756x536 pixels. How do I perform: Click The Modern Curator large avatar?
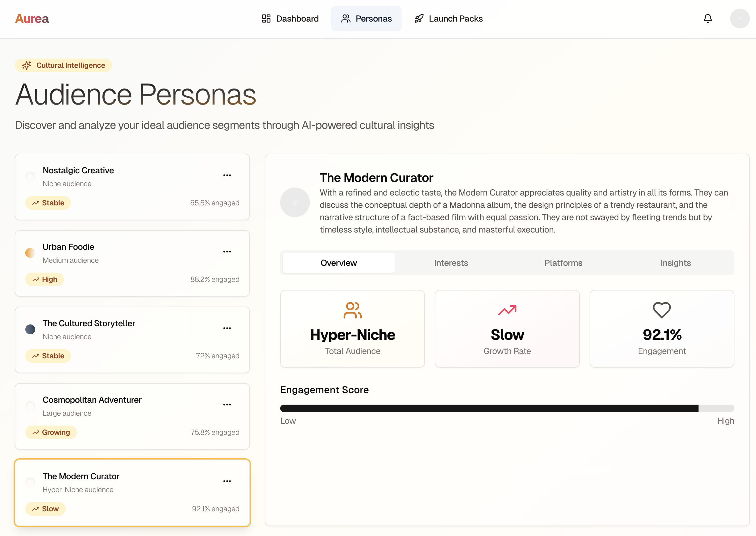(295, 202)
